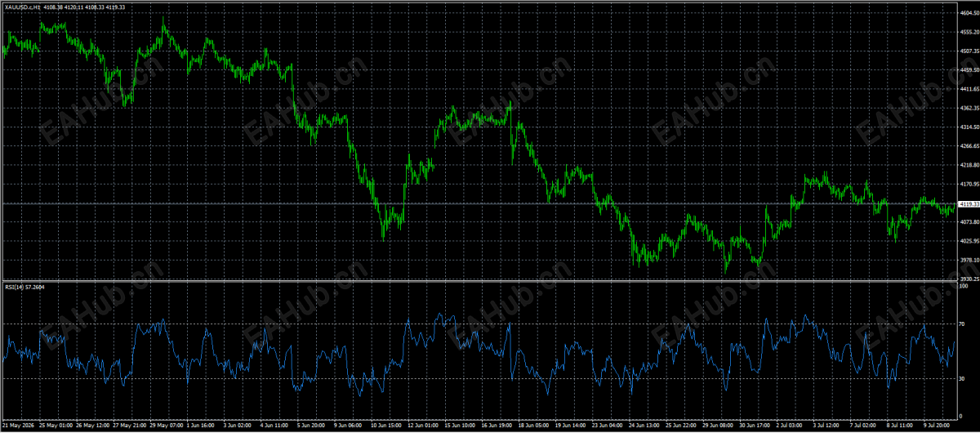Click the 4411.65 price axis label

969,89
